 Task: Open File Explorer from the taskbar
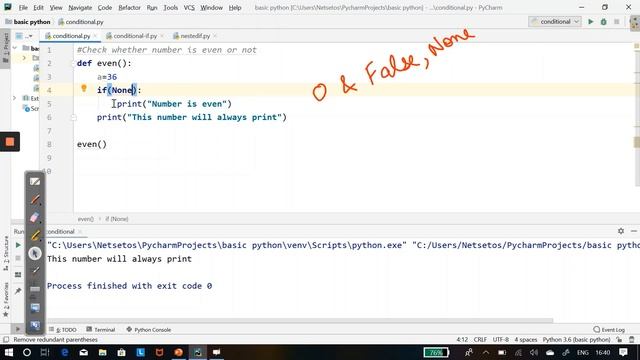pyautogui.click(x=102, y=352)
